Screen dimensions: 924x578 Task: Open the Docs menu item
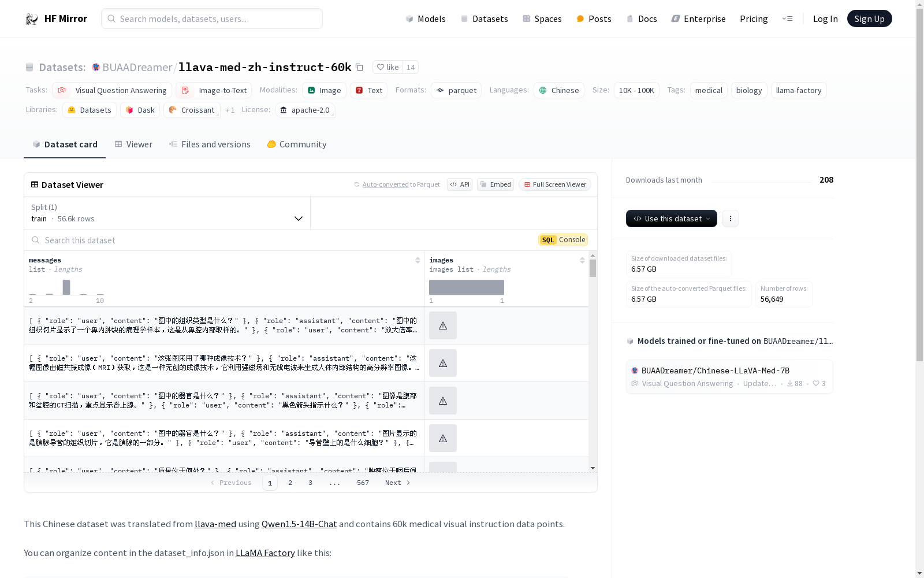point(642,18)
